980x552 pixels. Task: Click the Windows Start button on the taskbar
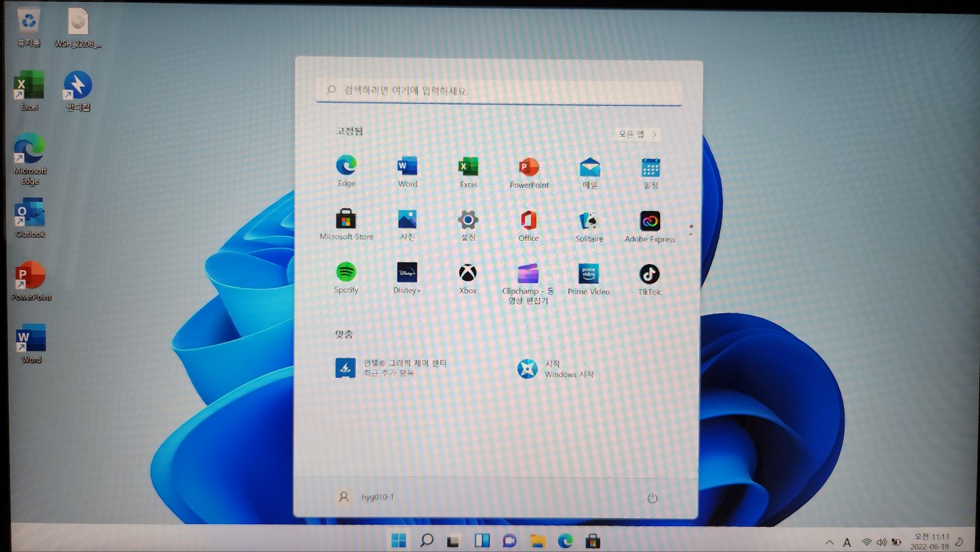pos(399,541)
